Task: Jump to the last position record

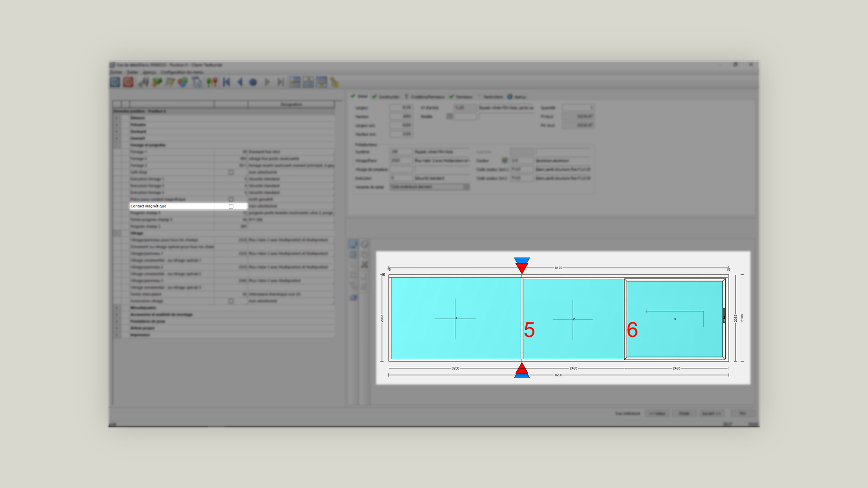Action: [x=281, y=82]
